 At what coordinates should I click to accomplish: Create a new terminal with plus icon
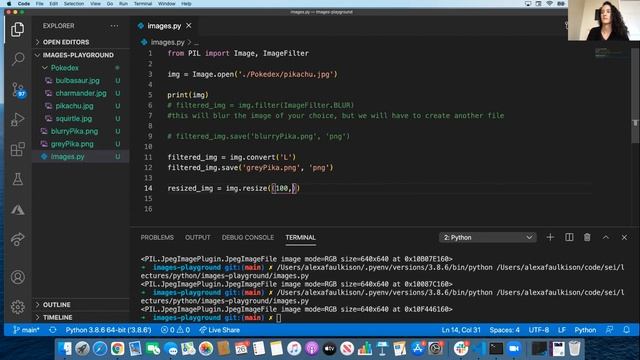click(550, 237)
